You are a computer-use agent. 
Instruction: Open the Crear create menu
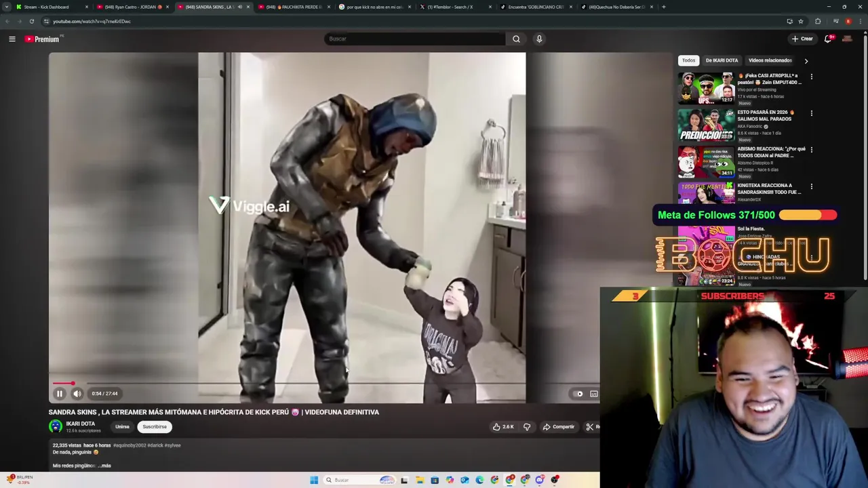[802, 39]
